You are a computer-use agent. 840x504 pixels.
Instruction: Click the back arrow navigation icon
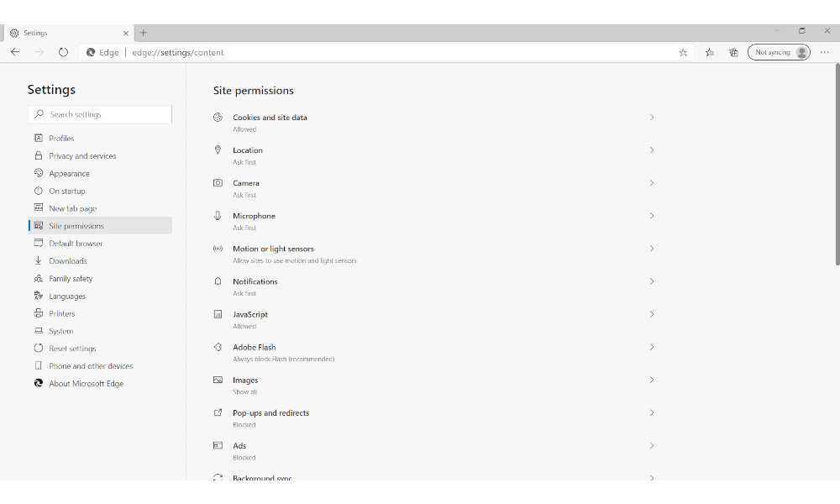(15, 52)
